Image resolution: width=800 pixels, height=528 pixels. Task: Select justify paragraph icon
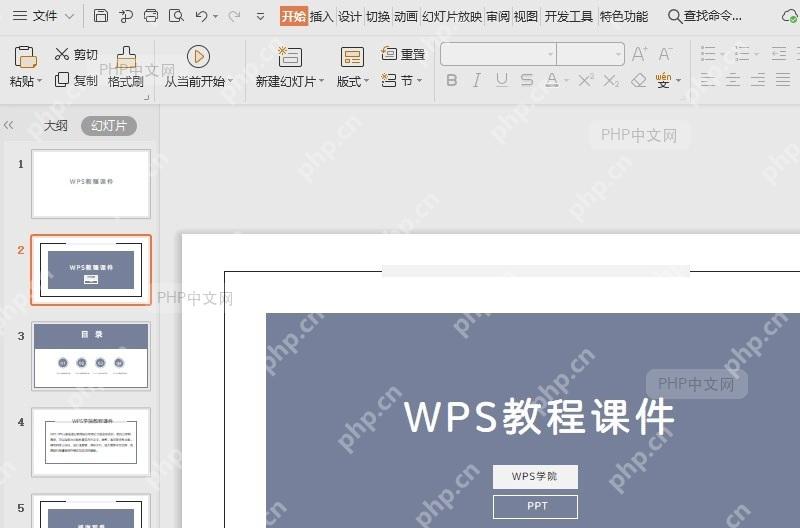coord(783,80)
